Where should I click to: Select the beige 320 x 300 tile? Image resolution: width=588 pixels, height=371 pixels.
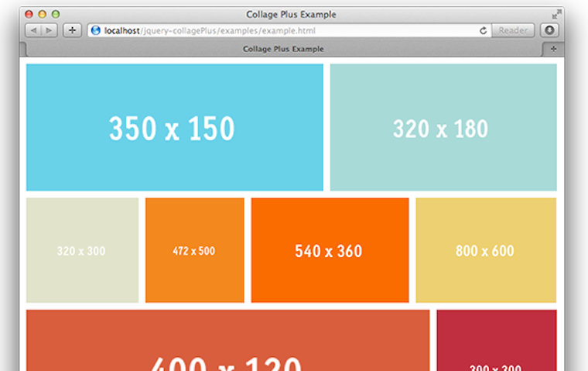coord(82,250)
